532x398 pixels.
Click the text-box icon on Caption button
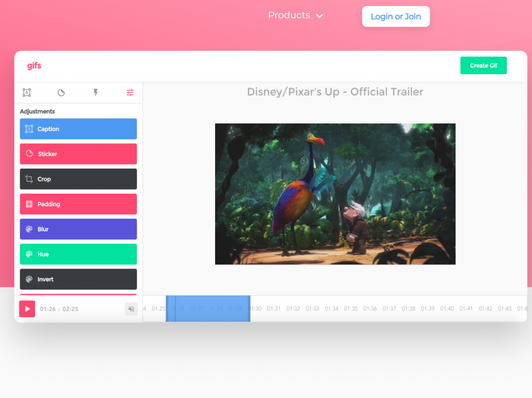pos(29,129)
